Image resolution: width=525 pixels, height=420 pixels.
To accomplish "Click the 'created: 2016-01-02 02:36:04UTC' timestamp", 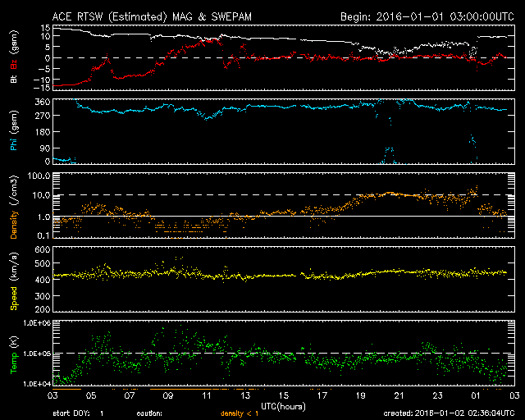I will [x=449, y=413].
